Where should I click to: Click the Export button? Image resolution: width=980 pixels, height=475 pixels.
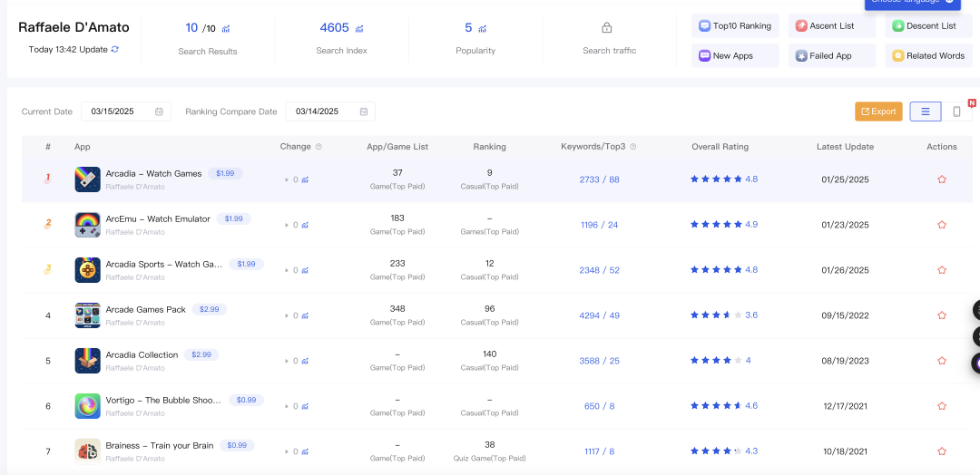[878, 111]
